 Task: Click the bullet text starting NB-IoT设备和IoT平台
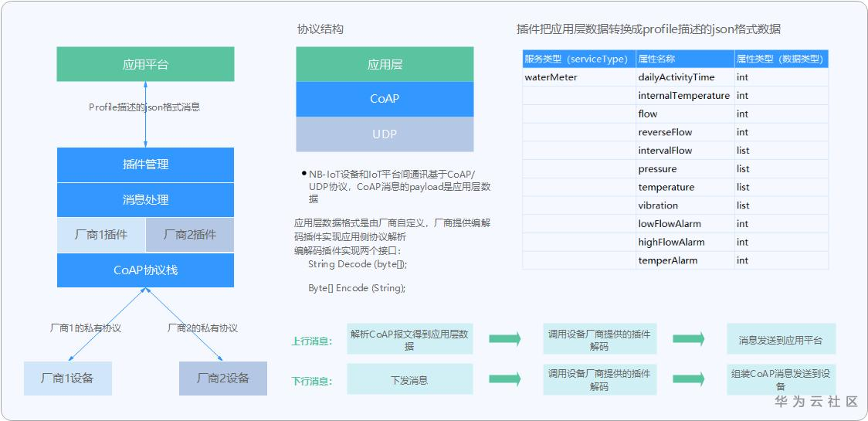[399, 187]
